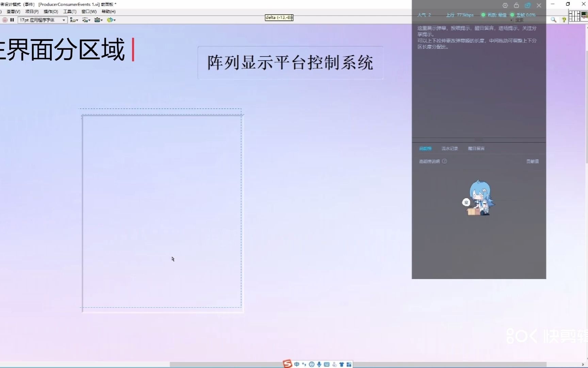Click 高能榜说明 help question icon
The image size is (588, 368).
tap(444, 161)
